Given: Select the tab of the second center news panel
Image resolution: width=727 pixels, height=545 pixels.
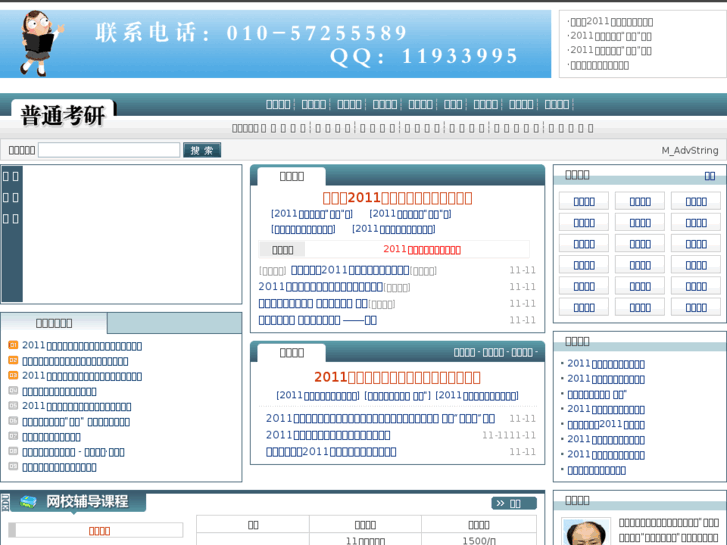Looking at the screenshot, I should (x=292, y=353).
